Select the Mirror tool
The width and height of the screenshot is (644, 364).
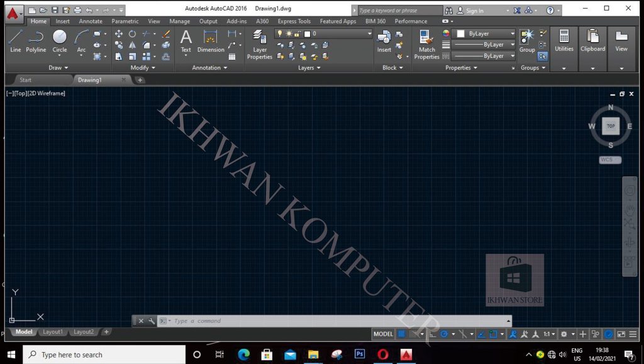coord(132,45)
